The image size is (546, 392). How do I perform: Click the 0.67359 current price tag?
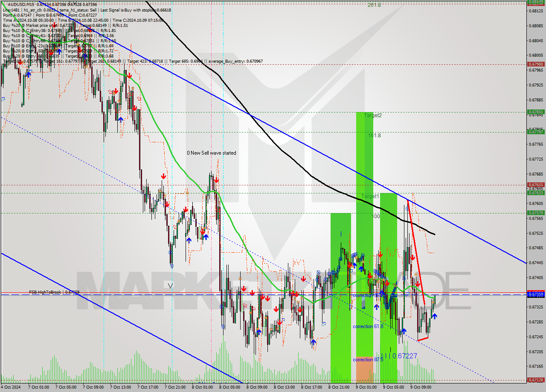pyautogui.click(x=536, y=294)
